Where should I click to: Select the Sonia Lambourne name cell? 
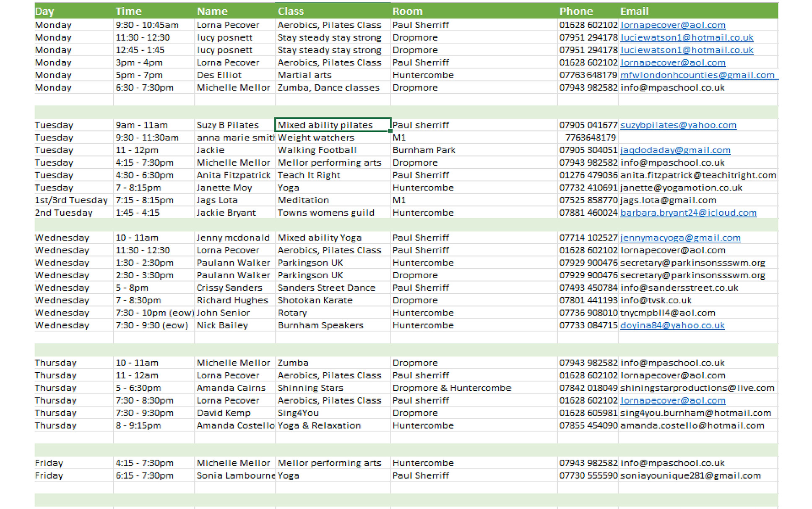tap(235, 476)
